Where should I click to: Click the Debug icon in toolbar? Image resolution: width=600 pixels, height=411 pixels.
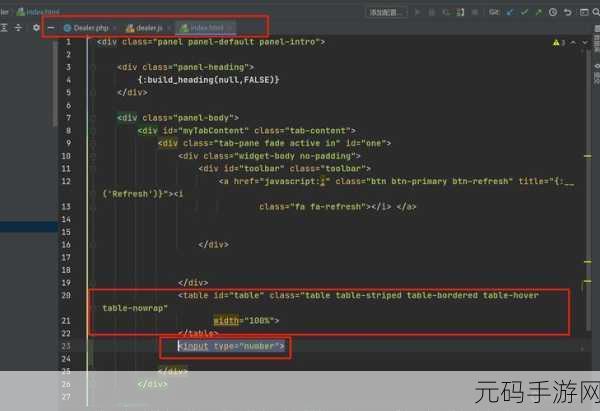pyautogui.click(x=432, y=12)
